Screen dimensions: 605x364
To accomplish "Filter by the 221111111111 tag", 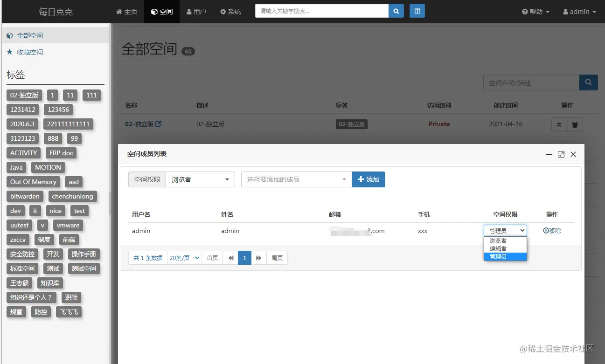I will [x=68, y=124].
